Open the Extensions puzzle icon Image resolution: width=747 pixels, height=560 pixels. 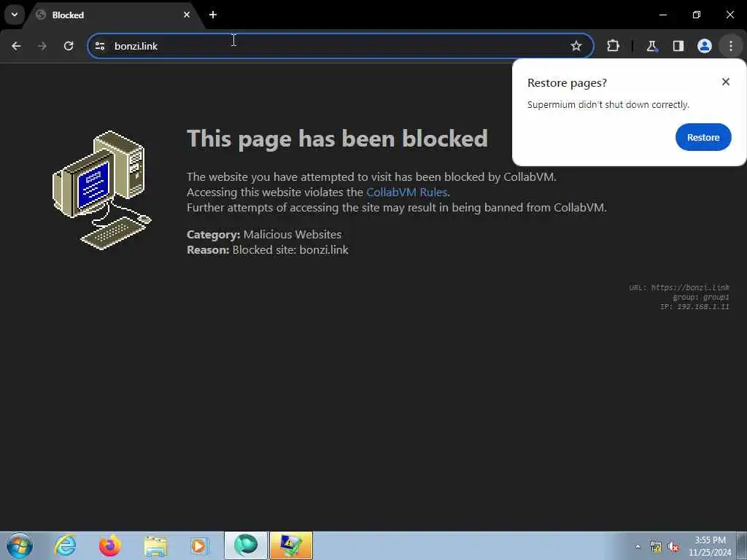[613, 46]
